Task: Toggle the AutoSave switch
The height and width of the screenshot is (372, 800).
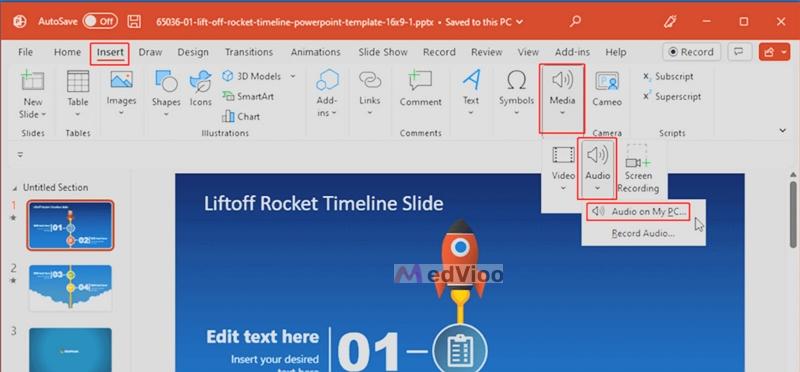Action: tap(100, 21)
